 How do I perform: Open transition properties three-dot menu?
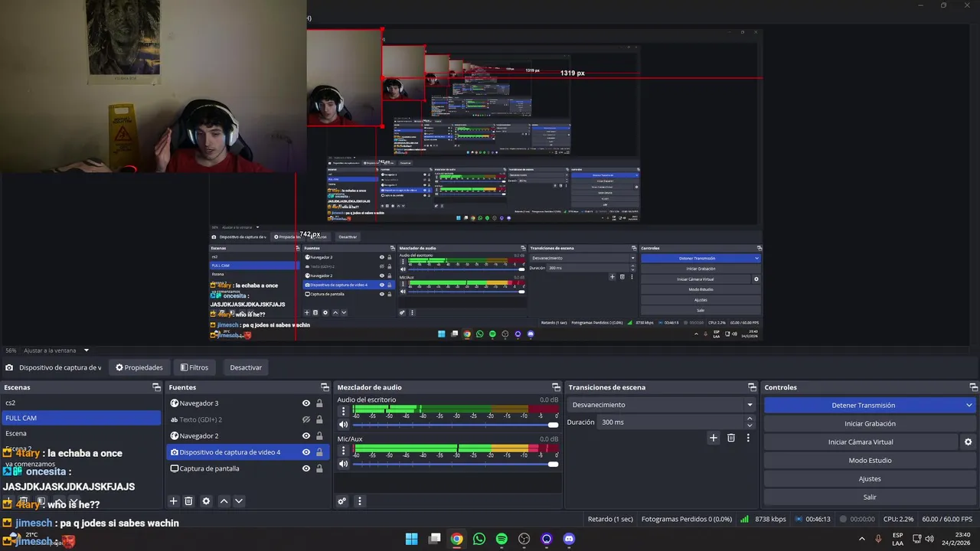pyautogui.click(x=748, y=438)
